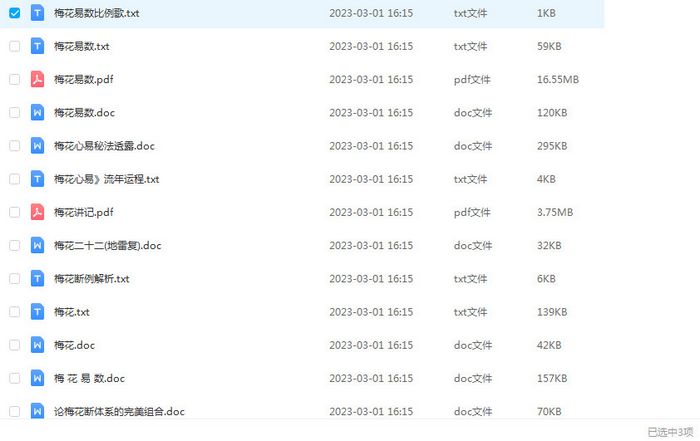The image size is (700, 441).
Task: Click the 3.75MB size value
Action: click(555, 212)
